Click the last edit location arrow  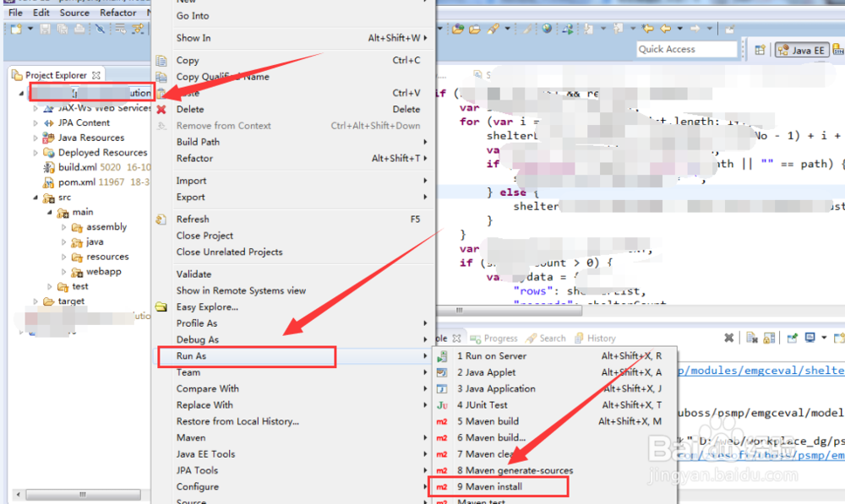[648, 29]
